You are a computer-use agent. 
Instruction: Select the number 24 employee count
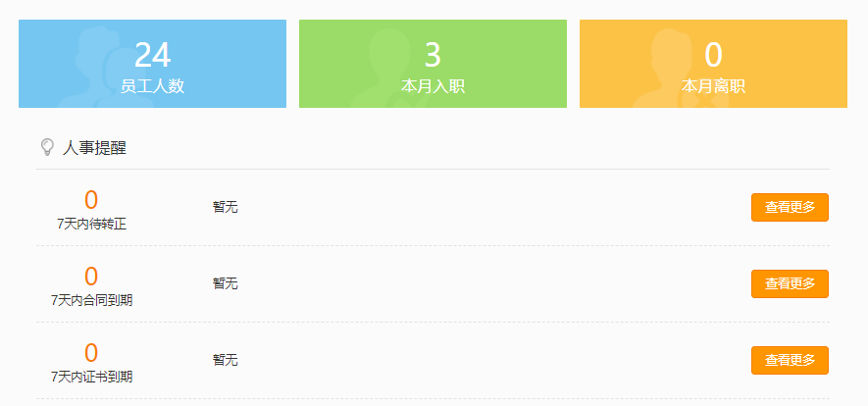[x=152, y=55]
